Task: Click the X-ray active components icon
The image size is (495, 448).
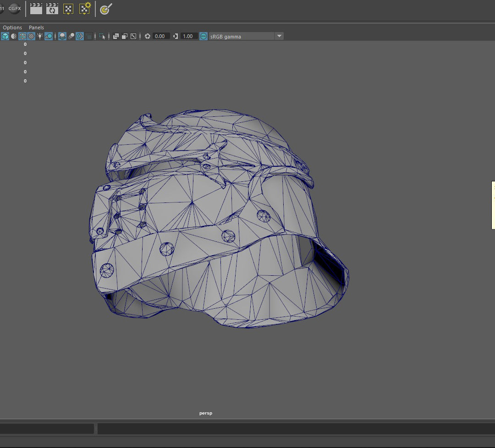Action: [124, 36]
